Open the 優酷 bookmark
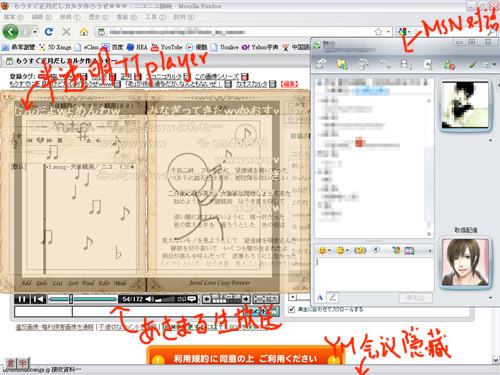 point(197,47)
